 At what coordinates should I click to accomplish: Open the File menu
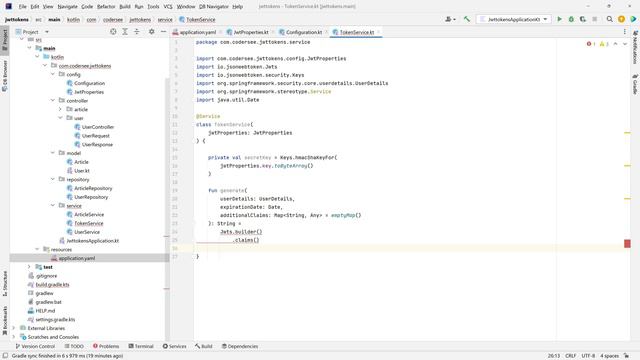tap(22, 7)
